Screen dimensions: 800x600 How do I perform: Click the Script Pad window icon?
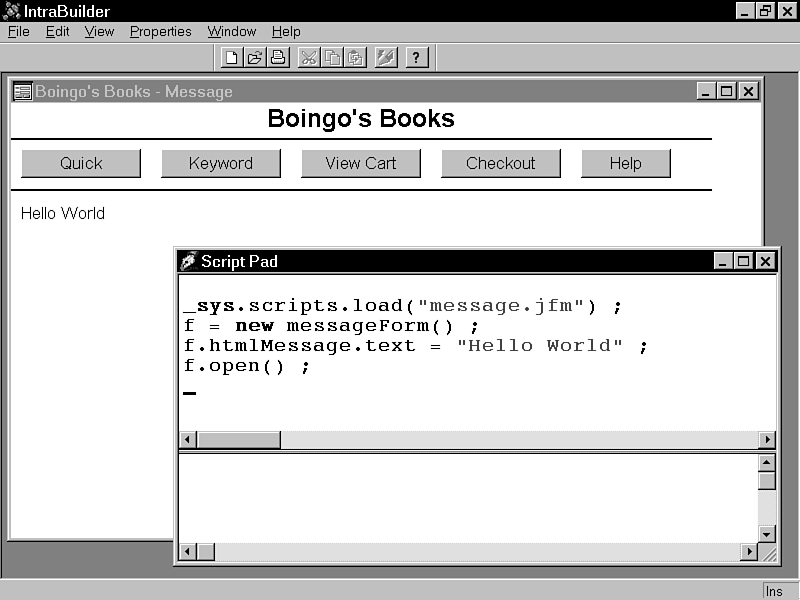(188, 261)
